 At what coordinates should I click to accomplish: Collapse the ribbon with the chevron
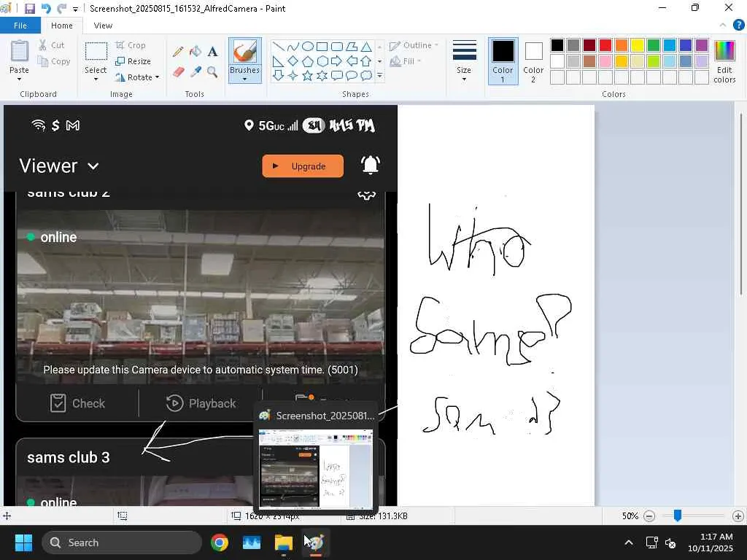[x=723, y=26]
